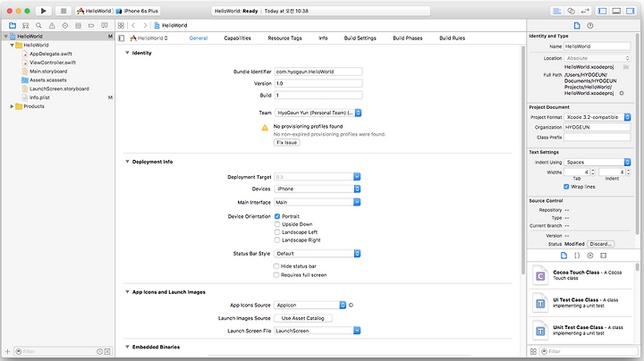Switch to the Info tab

323,38
